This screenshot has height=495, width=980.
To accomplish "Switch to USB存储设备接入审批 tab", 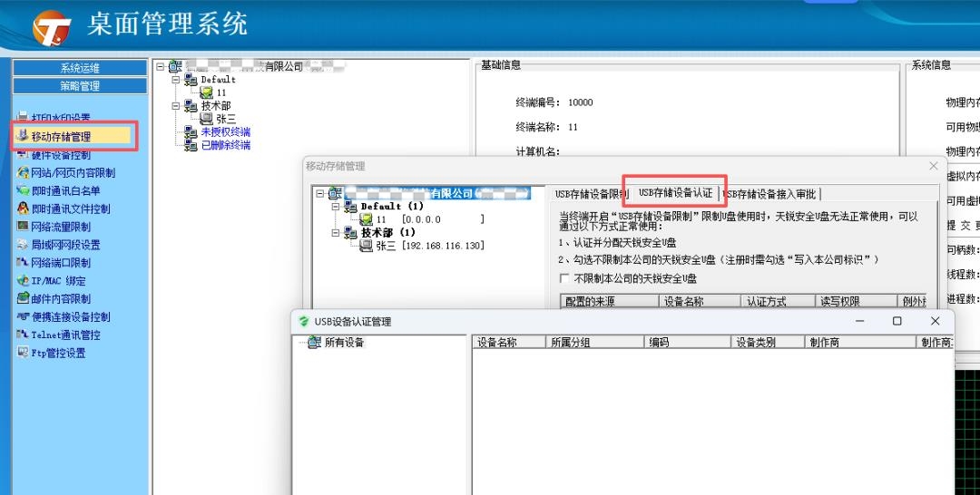I will click(x=771, y=194).
